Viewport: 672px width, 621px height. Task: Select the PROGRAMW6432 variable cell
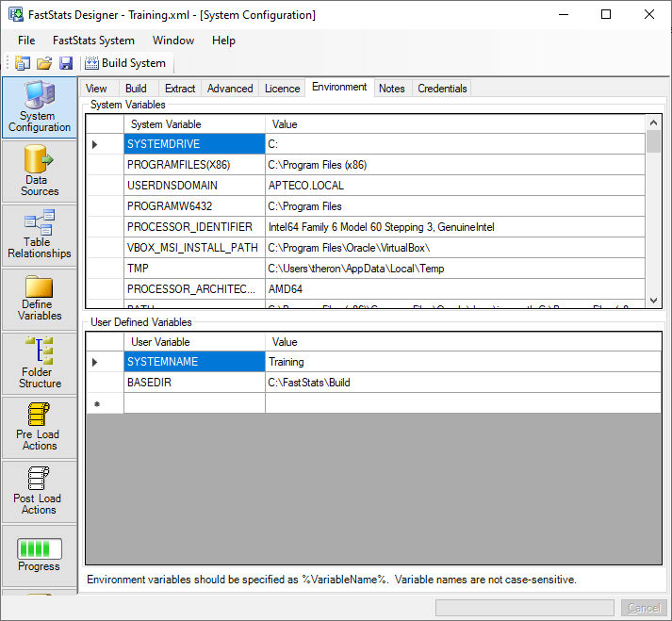[194, 206]
